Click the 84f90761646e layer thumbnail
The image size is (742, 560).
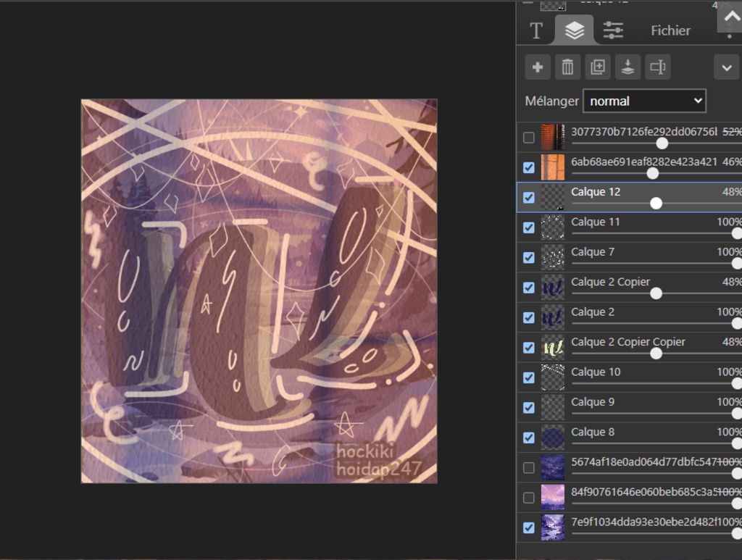click(553, 498)
